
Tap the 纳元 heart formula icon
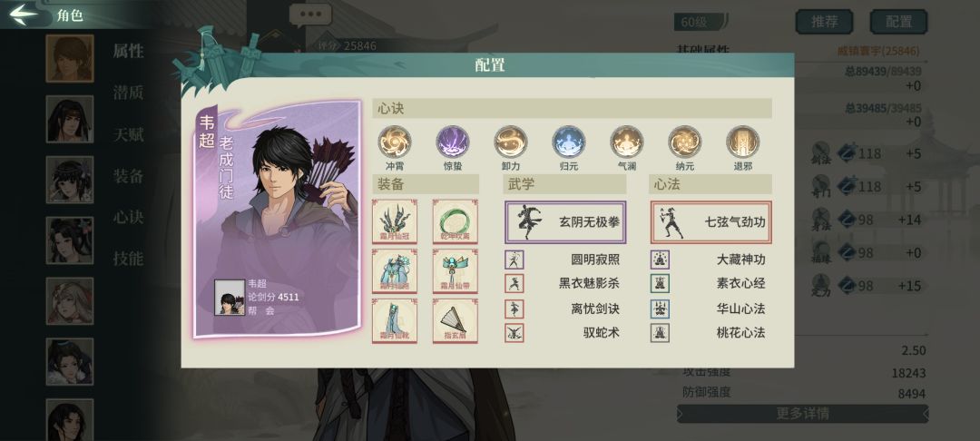click(x=685, y=142)
